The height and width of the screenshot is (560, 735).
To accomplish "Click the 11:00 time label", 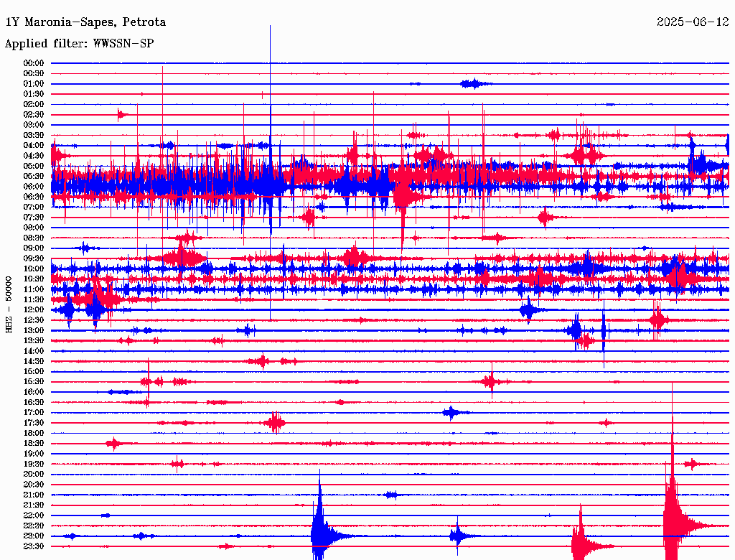I will click(x=34, y=289).
